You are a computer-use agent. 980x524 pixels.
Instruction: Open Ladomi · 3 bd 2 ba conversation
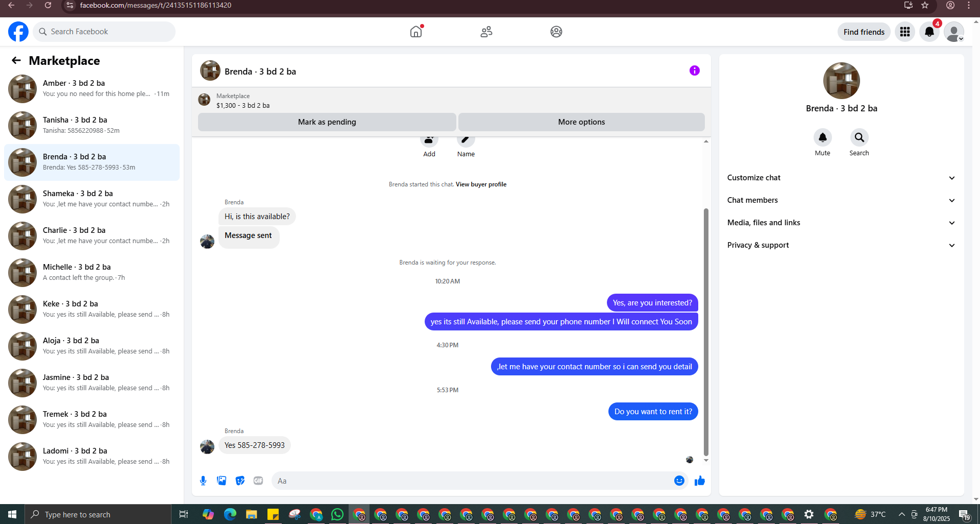click(x=92, y=457)
